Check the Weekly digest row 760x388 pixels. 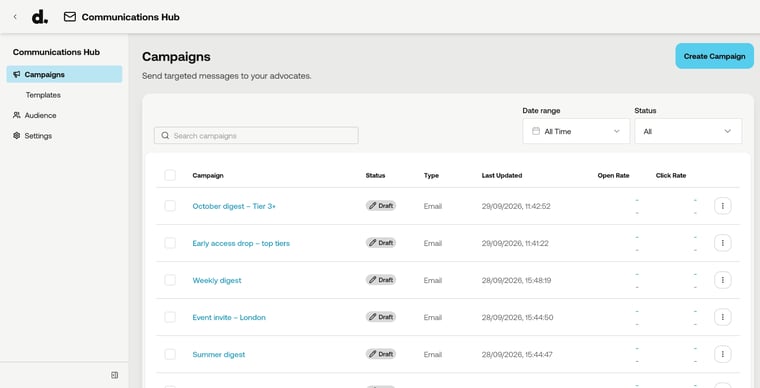pyautogui.click(x=170, y=280)
